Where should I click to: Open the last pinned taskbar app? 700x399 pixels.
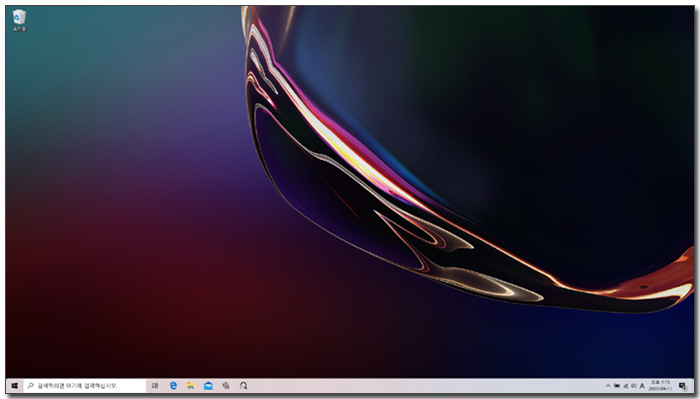243,386
